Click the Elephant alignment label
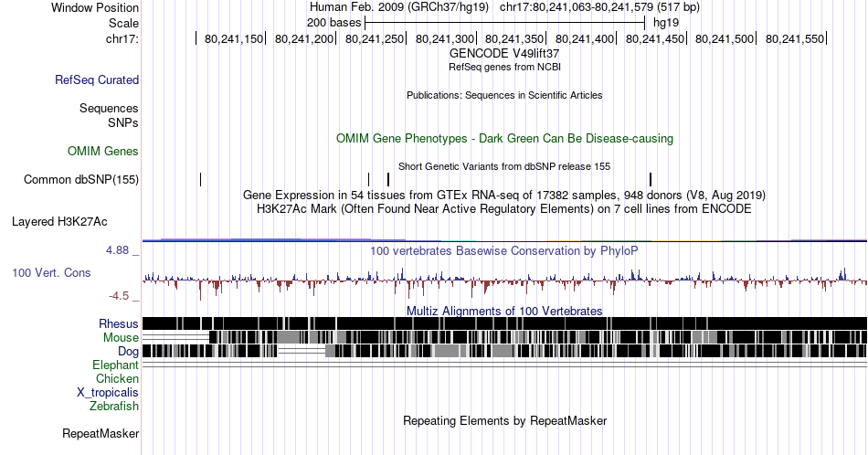Viewport: 868px width, 455px height. [116, 365]
